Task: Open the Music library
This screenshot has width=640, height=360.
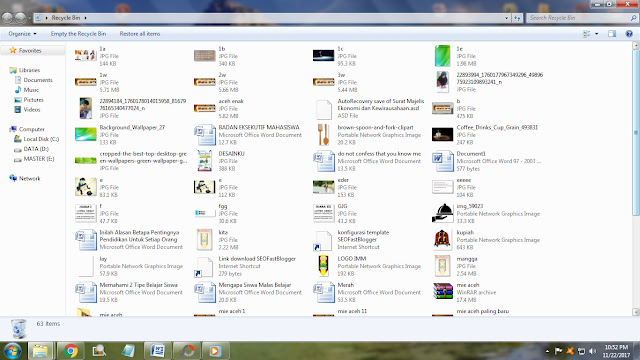Action: coord(31,90)
